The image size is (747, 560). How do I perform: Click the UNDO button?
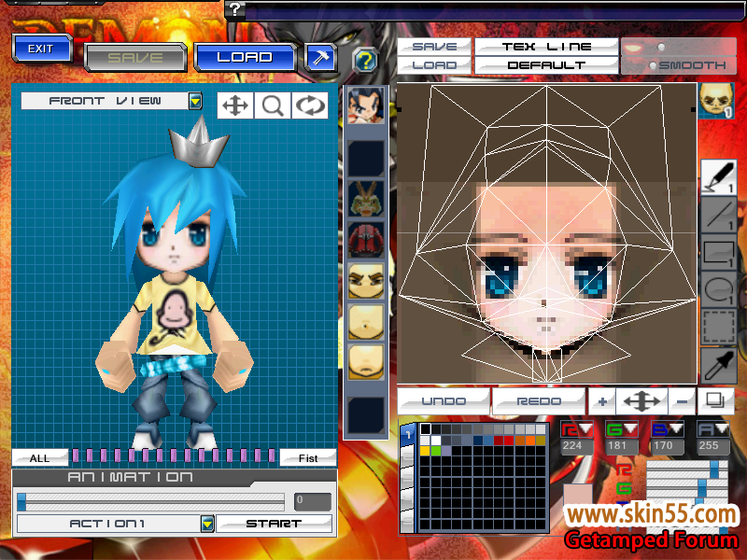pyautogui.click(x=444, y=401)
